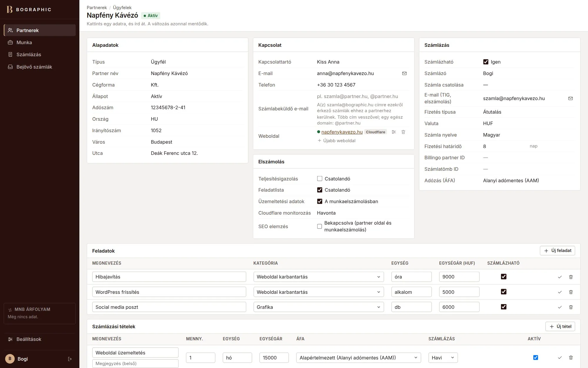Click the Social media poszt name field
Viewport: 588px width, 368px height.
coord(169,307)
